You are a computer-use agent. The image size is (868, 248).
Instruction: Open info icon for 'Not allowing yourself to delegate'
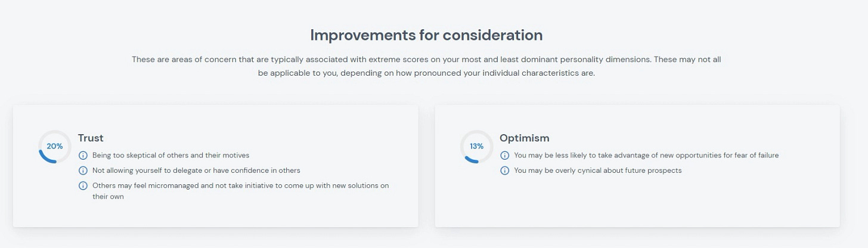tap(83, 170)
